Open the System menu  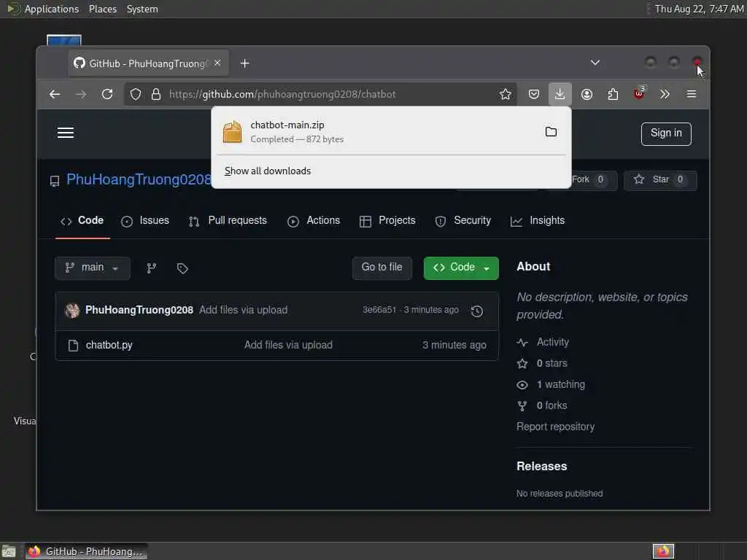[142, 9]
